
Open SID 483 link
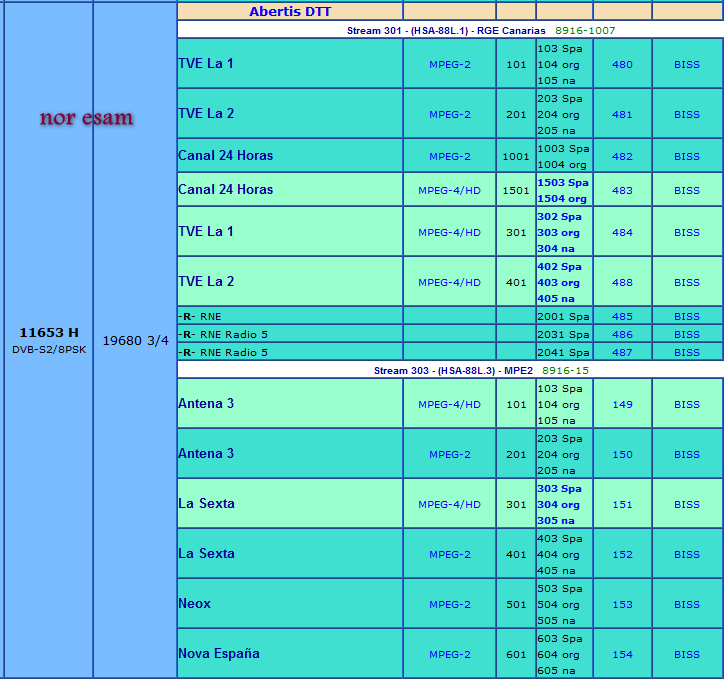(x=622, y=191)
